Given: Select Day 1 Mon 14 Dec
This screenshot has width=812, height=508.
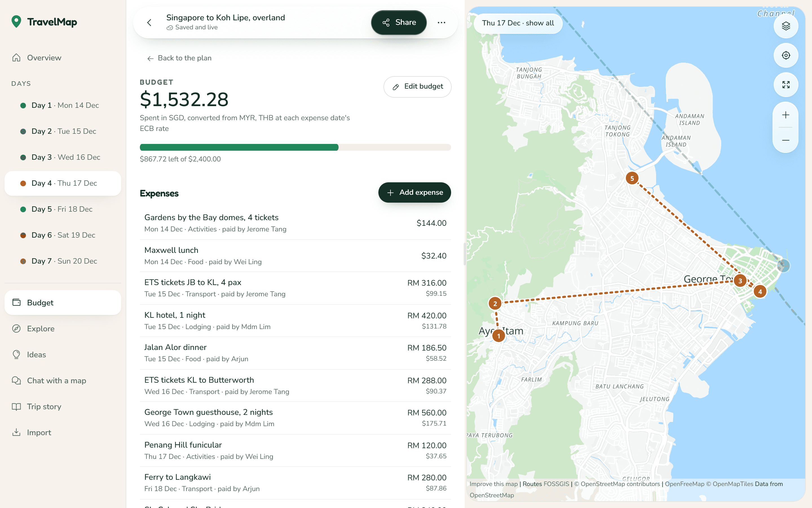Looking at the screenshot, I should 63,105.
